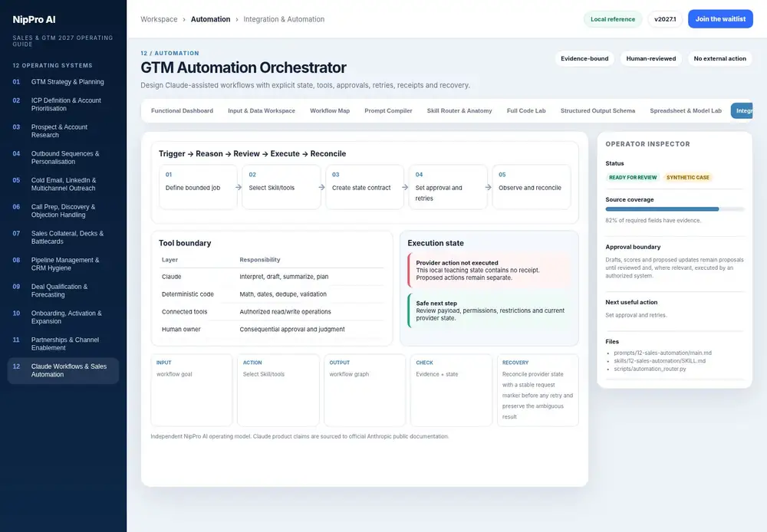
Task: Open Partnerships & Channel Enablement
Action: pyautogui.click(x=63, y=343)
